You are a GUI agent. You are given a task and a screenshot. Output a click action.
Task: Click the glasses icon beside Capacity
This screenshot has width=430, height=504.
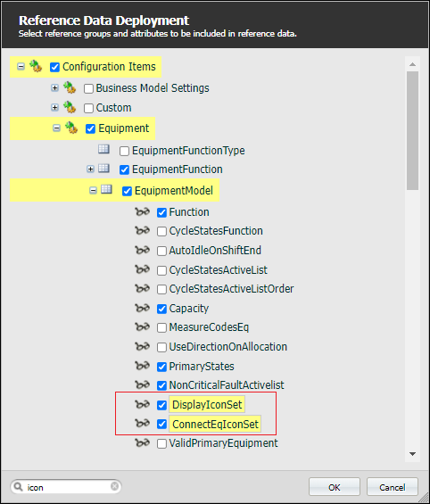click(142, 308)
